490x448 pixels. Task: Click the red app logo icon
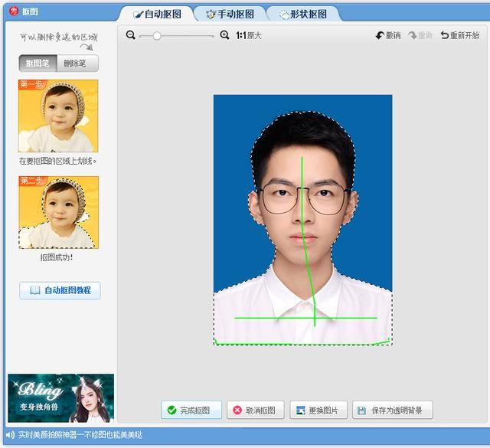[14, 11]
